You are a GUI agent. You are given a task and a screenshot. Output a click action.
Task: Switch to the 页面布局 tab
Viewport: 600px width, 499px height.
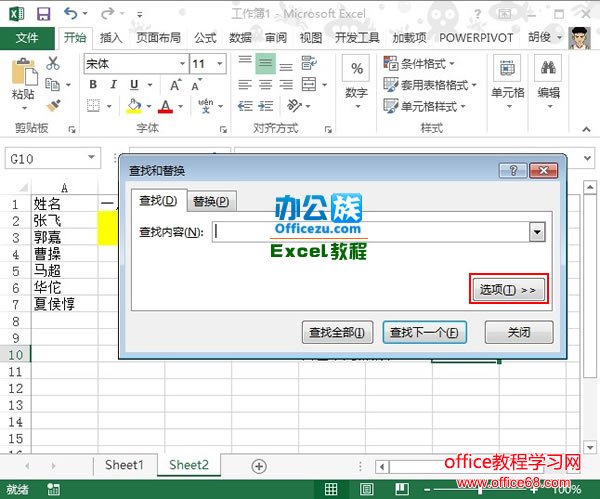coord(158,38)
